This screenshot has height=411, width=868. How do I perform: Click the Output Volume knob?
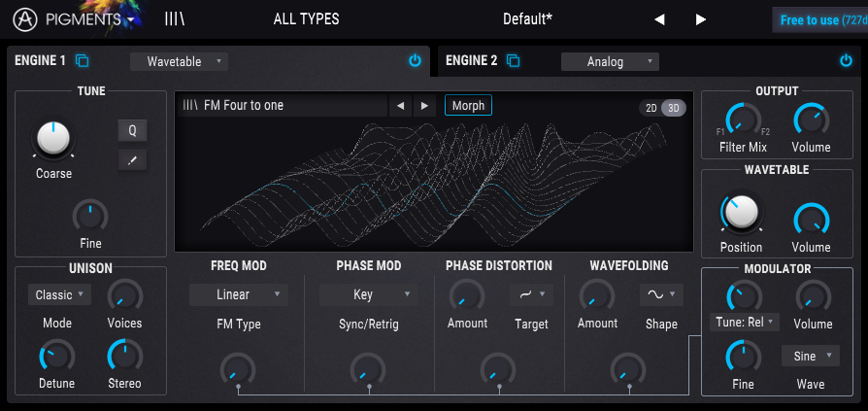point(811,120)
